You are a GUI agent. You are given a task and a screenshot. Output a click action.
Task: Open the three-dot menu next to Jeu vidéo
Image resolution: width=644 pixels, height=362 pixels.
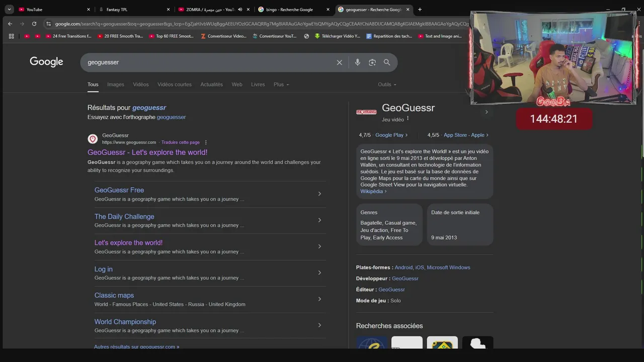[408, 119]
